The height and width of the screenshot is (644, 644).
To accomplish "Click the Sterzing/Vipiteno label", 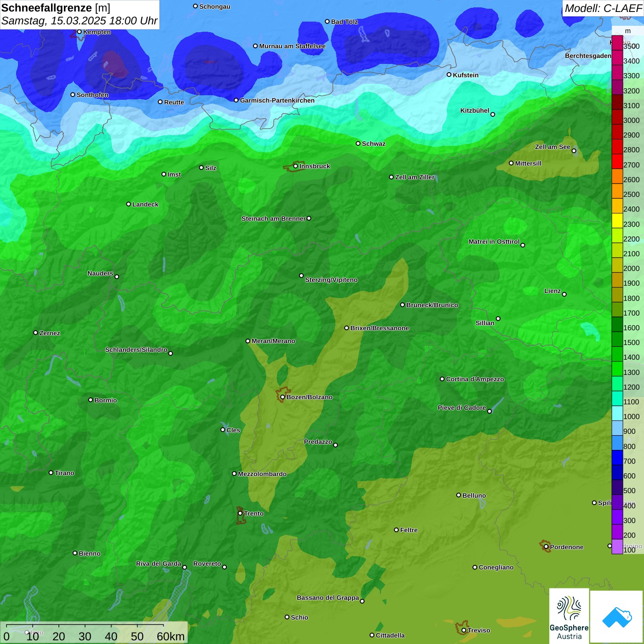I will pyautogui.click(x=331, y=280).
